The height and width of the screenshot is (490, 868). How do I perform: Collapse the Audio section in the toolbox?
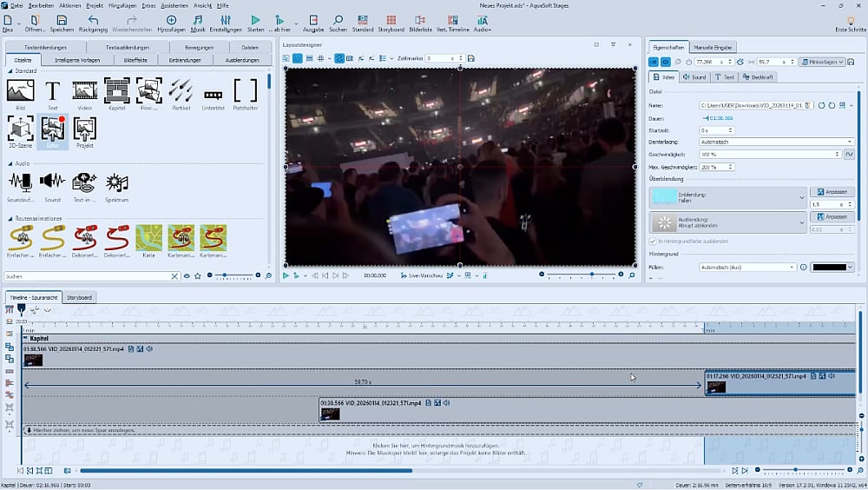click(x=10, y=162)
